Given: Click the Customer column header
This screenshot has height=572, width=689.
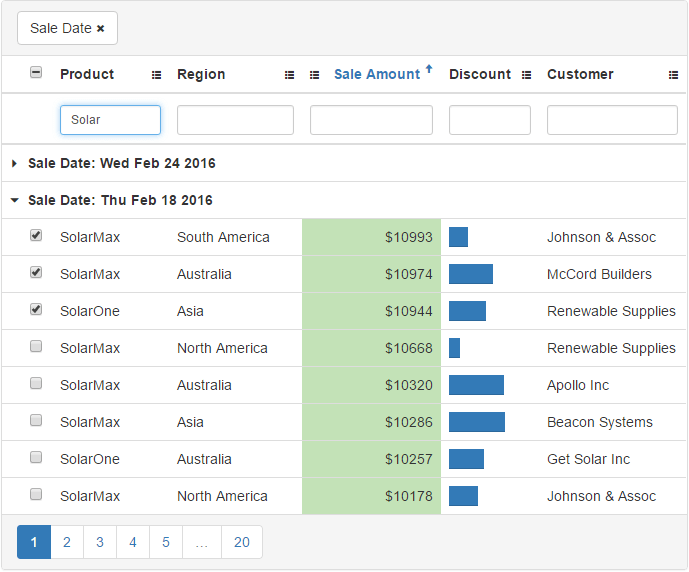Looking at the screenshot, I should 580,74.
